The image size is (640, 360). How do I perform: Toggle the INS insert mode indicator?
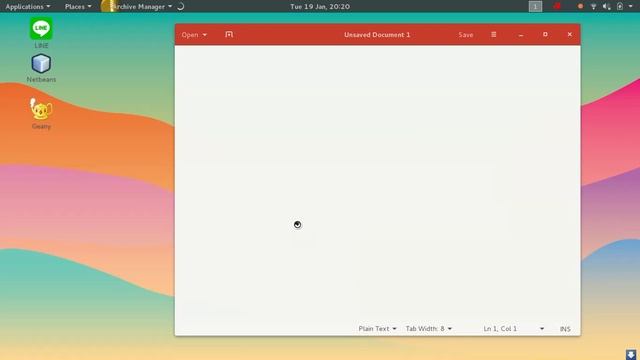[x=565, y=329]
